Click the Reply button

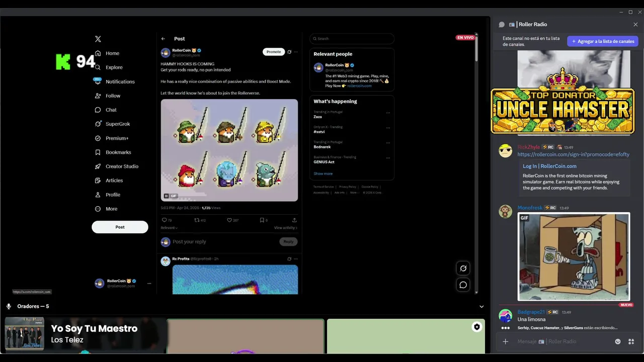coord(288,242)
